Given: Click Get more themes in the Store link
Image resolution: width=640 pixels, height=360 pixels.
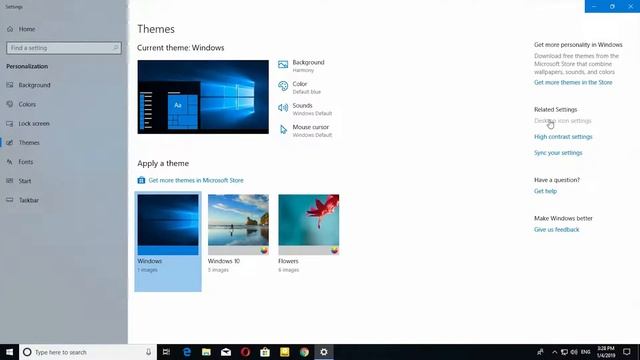Looking at the screenshot, I should (573, 82).
